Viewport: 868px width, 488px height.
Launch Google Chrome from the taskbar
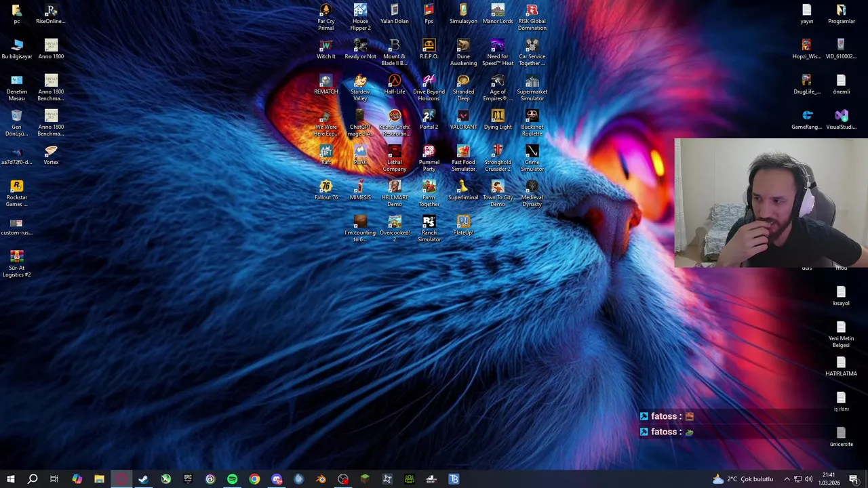(x=254, y=479)
